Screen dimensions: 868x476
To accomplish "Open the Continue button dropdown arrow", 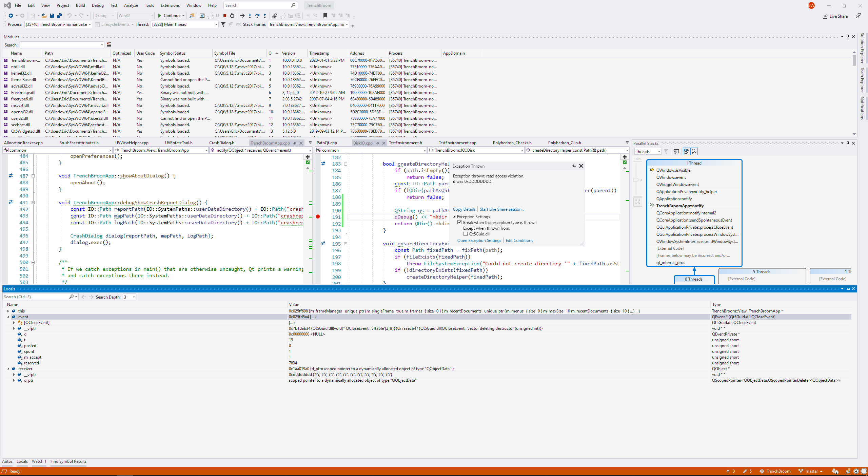I will pos(183,16).
